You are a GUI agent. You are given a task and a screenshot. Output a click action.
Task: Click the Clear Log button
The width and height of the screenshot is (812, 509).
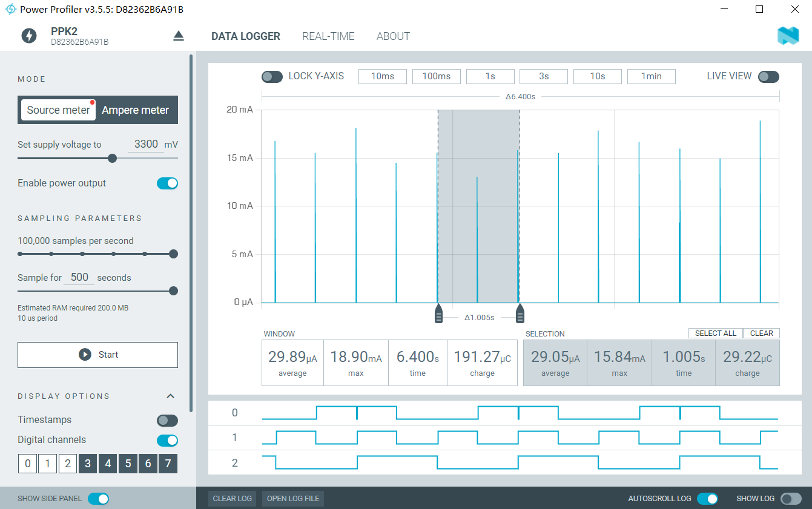pyautogui.click(x=233, y=499)
